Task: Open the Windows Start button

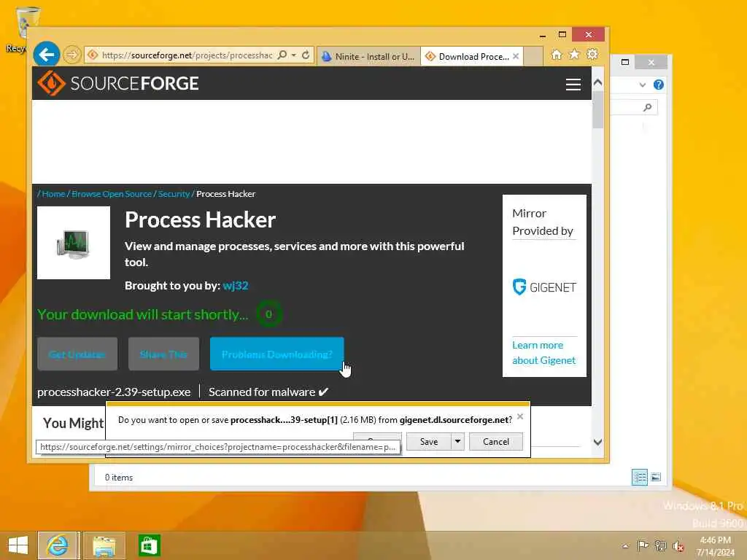Action: coord(18,545)
